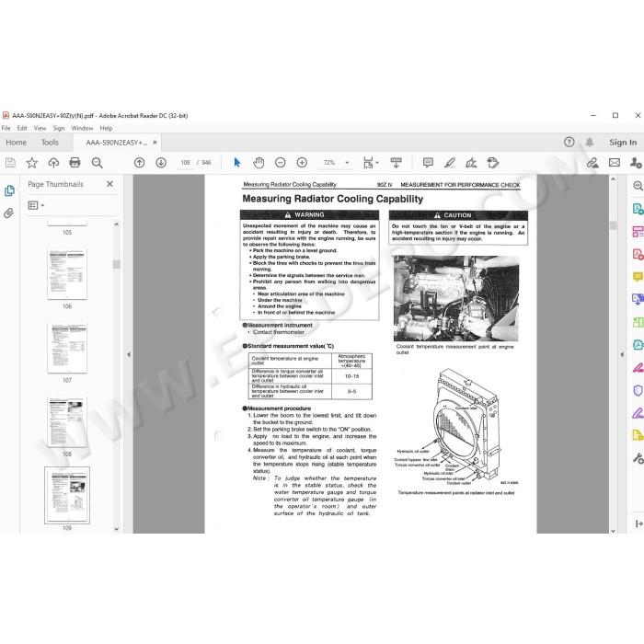Screen dimensions: 644x644
Task: Select the arrow selection tool
Action: click(237, 163)
